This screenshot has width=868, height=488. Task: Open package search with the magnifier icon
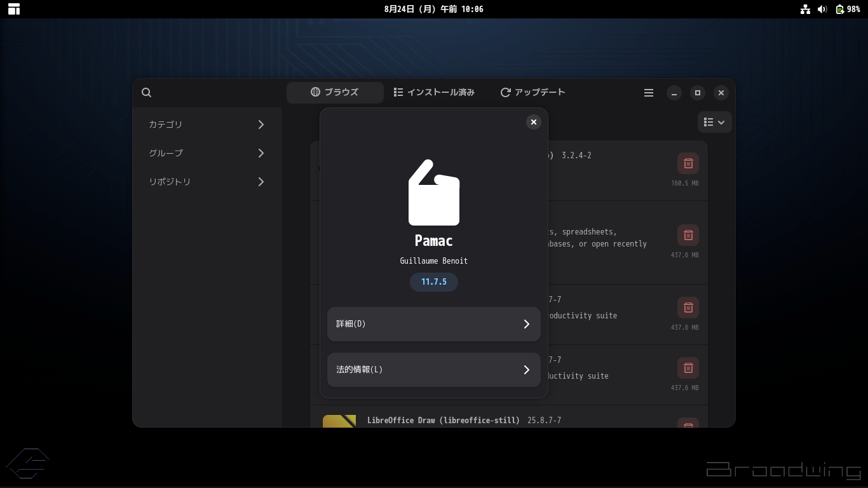click(x=146, y=93)
